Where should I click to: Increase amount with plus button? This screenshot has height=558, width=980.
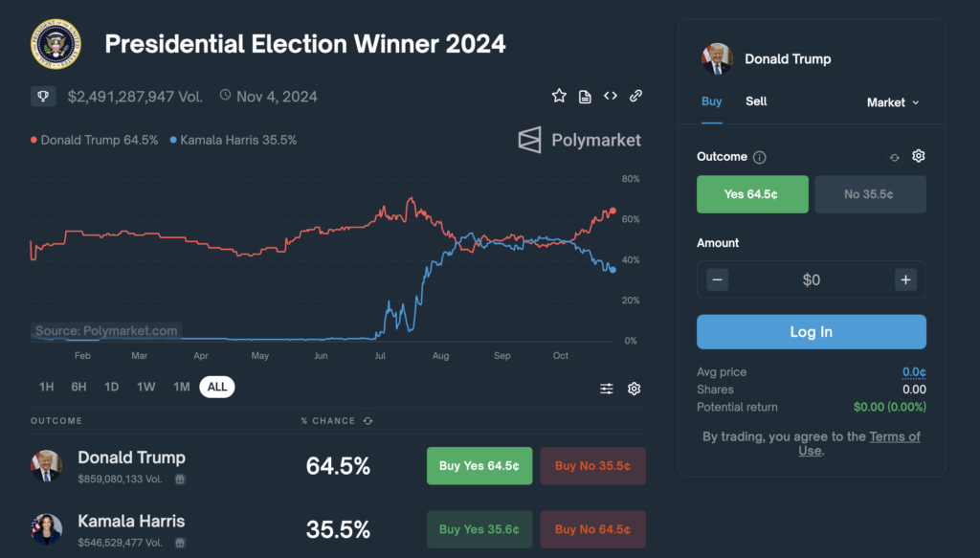pos(905,279)
